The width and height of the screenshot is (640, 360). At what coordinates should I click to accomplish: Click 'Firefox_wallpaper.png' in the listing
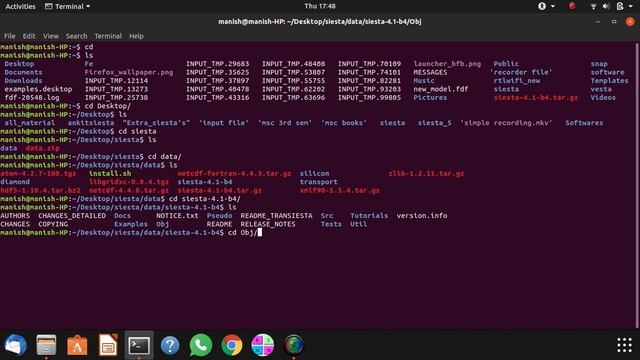tap(129, 72)
